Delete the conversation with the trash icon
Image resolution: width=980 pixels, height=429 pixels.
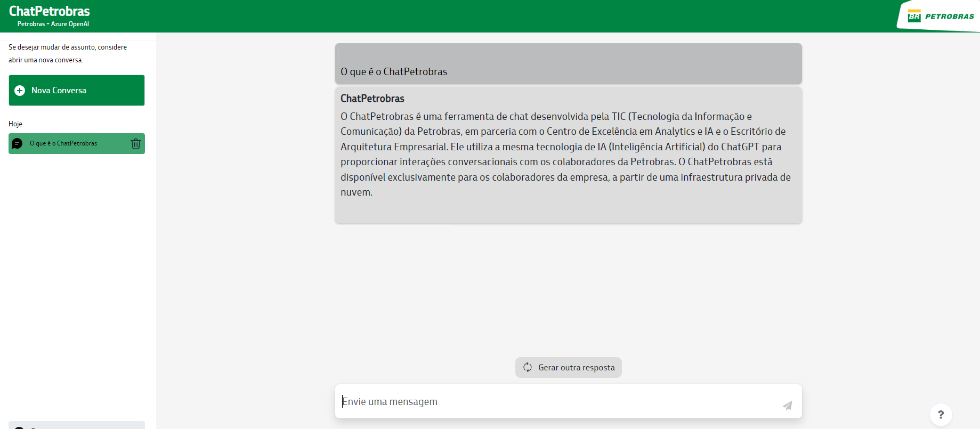[x=136, y=144]
